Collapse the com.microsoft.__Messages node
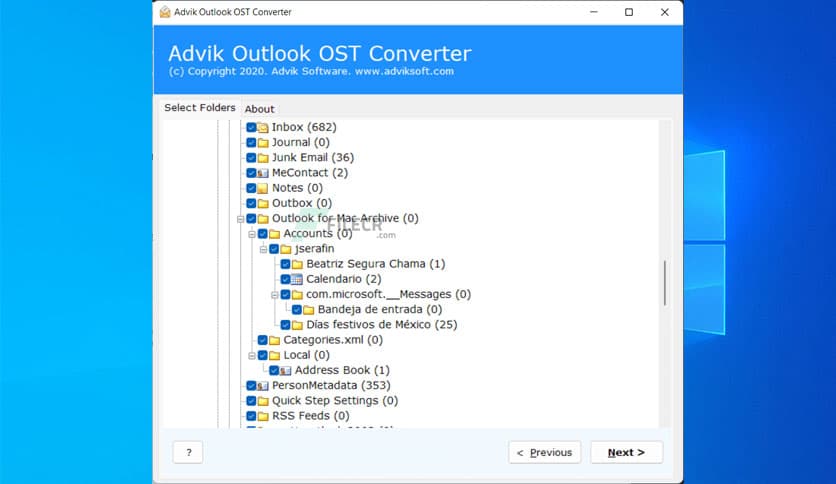This screenshot has height=484, width=836. 275,295
